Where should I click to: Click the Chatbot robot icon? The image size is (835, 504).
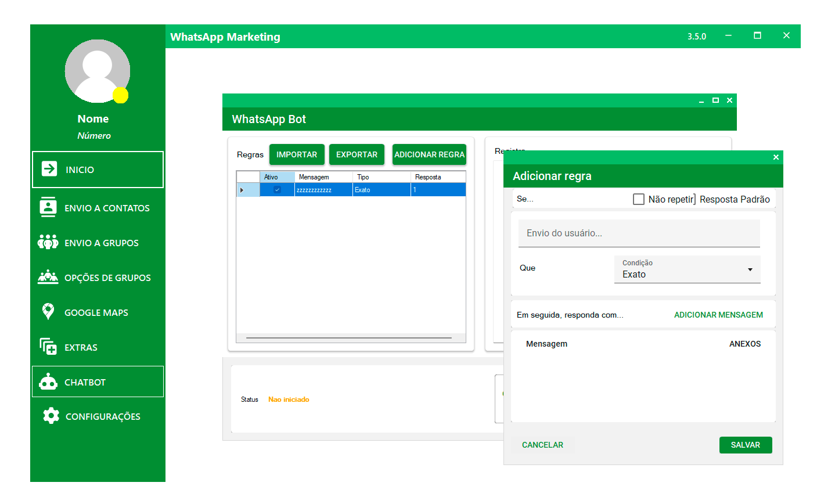click(x=48, y=381)
